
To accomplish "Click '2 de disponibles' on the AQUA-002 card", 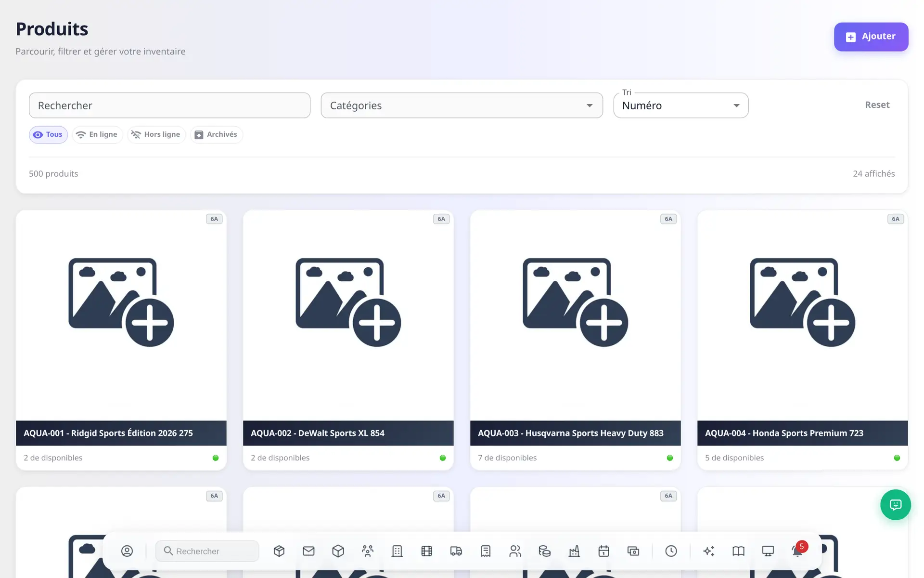I will pyautogui.click(x=280, y=458).
